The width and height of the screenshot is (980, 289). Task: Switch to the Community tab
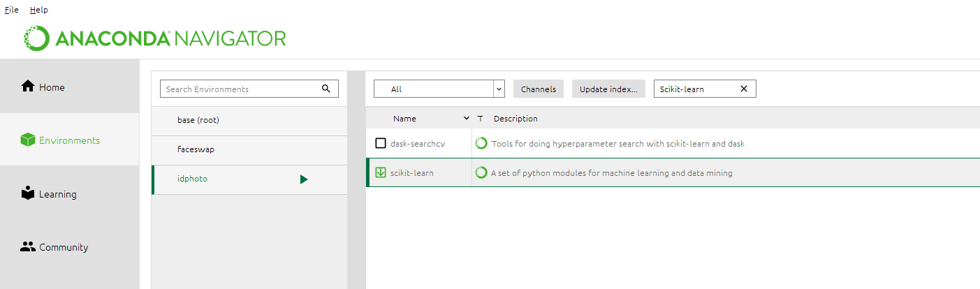coord(70,246)
